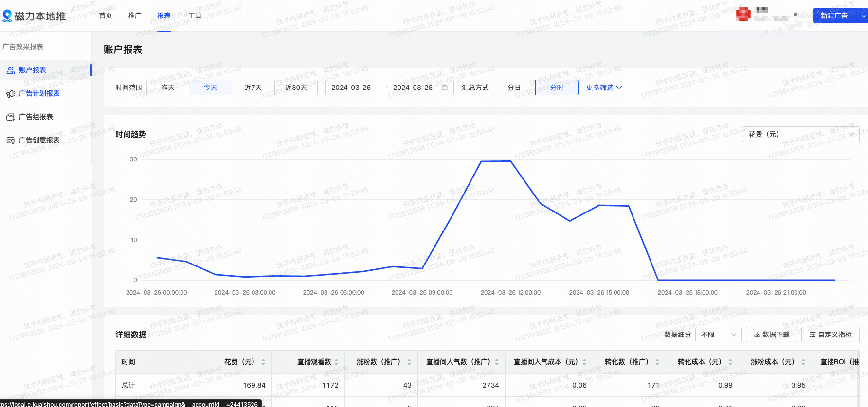Open the 账户报表 sidebar icon

click(10, 71)
